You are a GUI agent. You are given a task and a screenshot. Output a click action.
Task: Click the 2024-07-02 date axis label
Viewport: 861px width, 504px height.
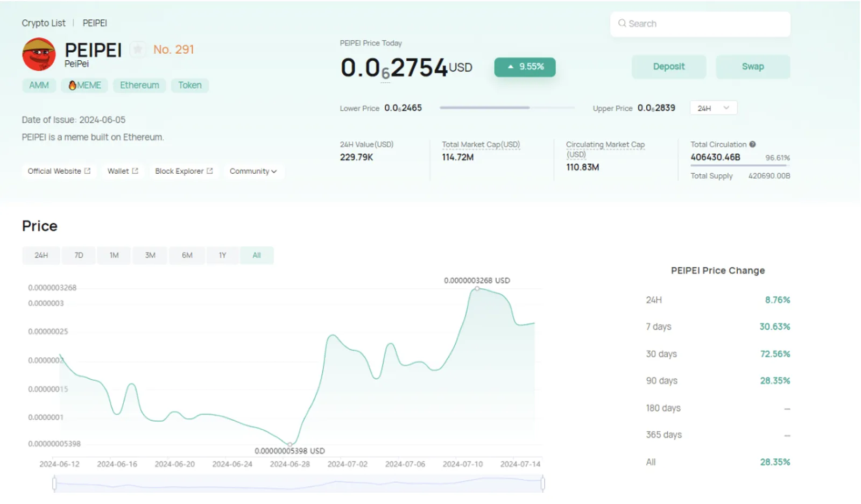point(348,464)
